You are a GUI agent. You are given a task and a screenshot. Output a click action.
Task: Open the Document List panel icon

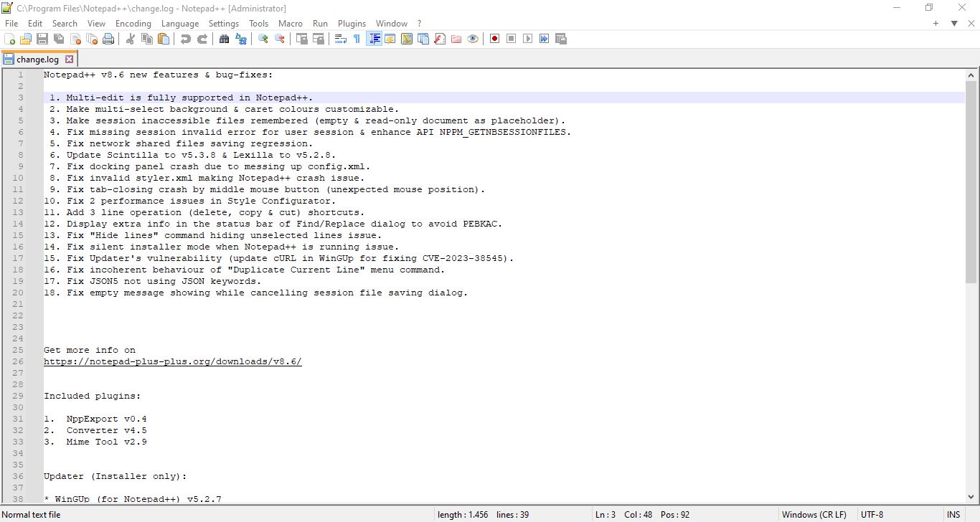click(423, 39)
